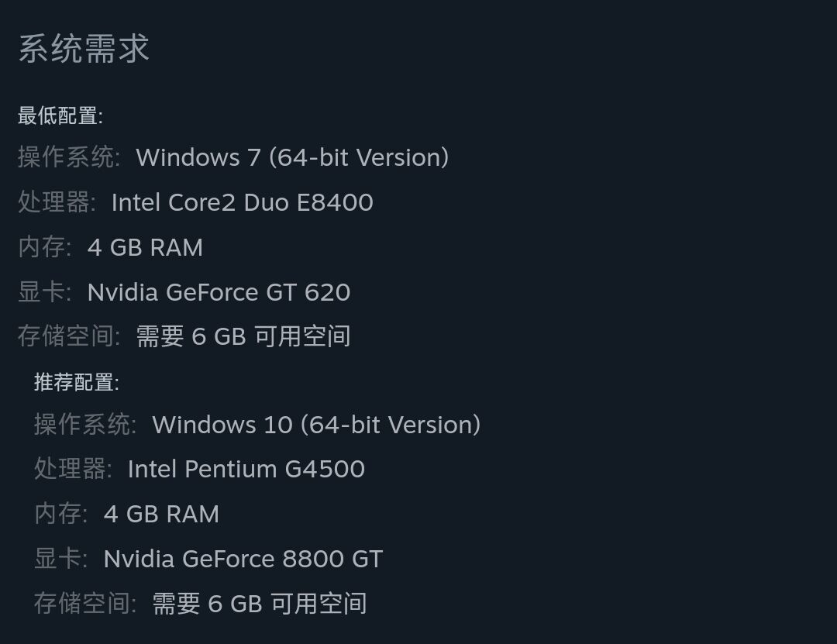This screenshot has width=837, height=644.
Task: Click 操作系统 label under 最低配置
Action: pyautogui.click(x=69, y=157)
